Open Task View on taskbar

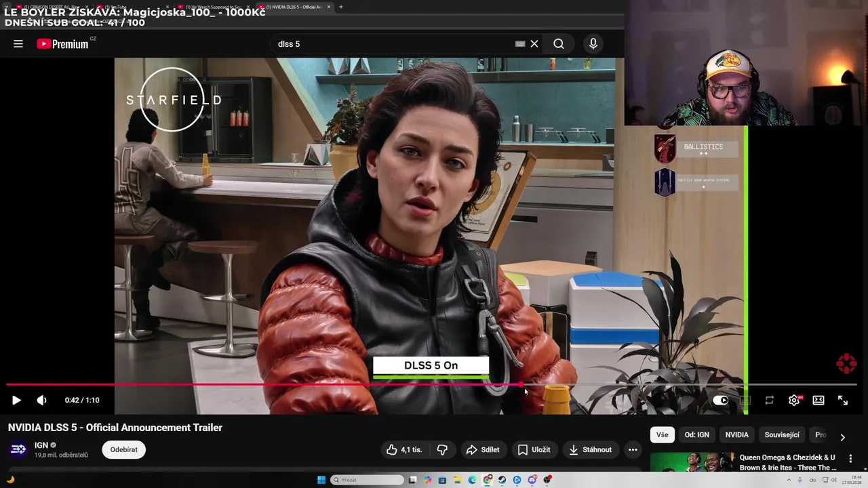coord(412,480)
